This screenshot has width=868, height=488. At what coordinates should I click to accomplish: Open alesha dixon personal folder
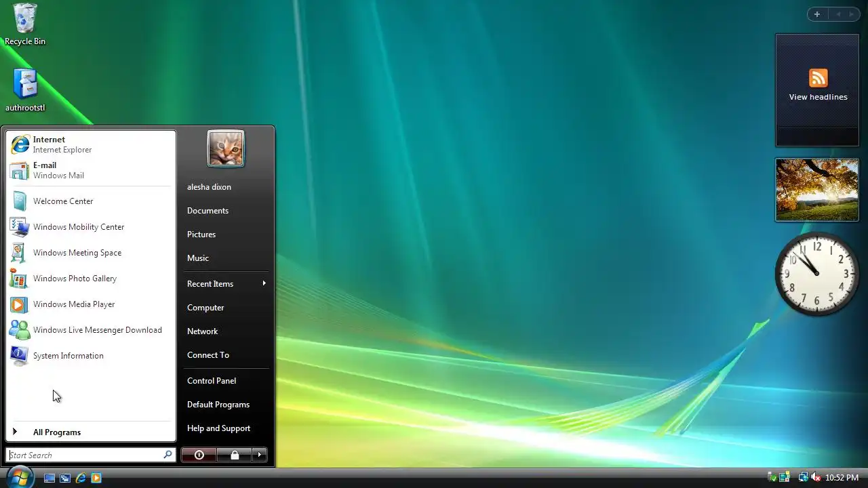(225, 187)
